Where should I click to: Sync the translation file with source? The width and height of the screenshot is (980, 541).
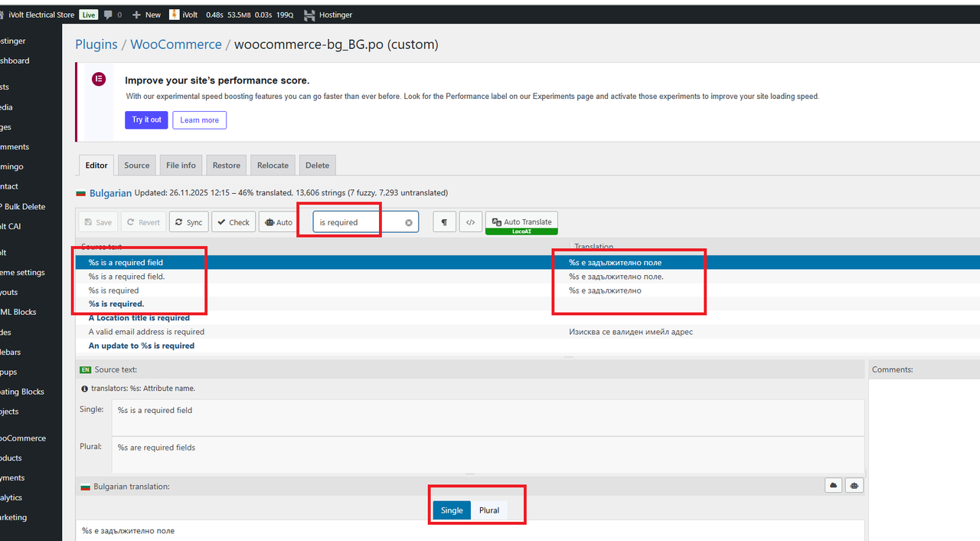[188, 222]
